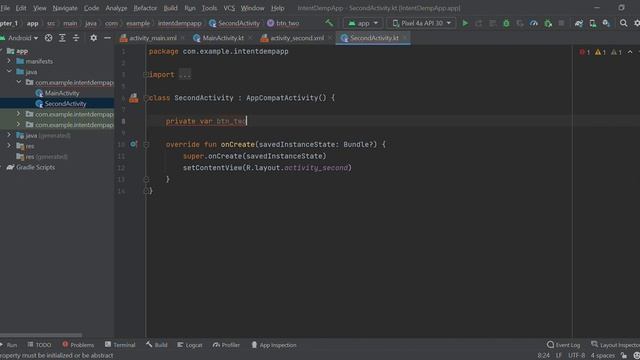
Task: Click the 8:24 cursor position indicator
Action: [543, 356]
